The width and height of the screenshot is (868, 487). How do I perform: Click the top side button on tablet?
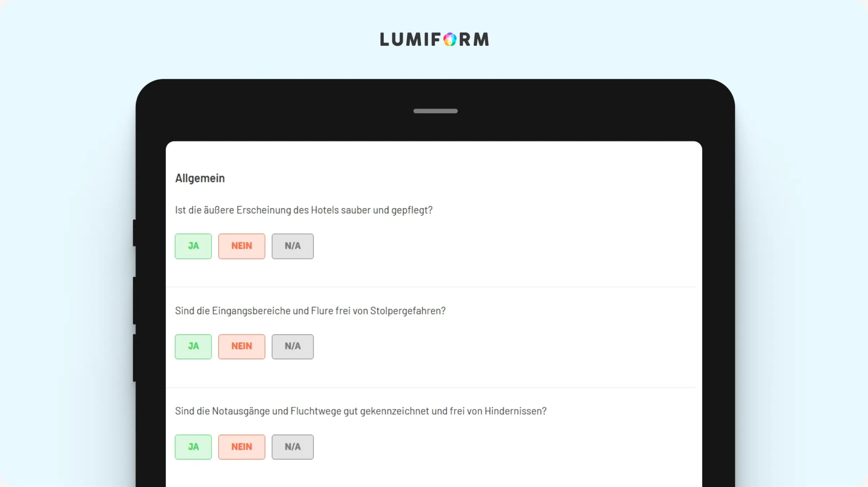tap(134, 233)
